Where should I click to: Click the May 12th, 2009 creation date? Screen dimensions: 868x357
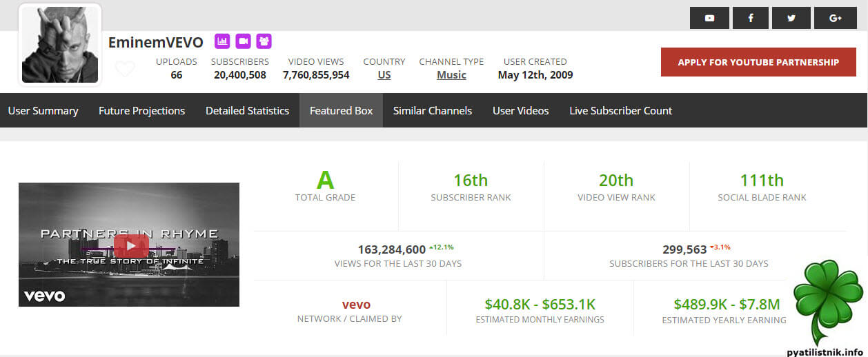click(535, 75)
